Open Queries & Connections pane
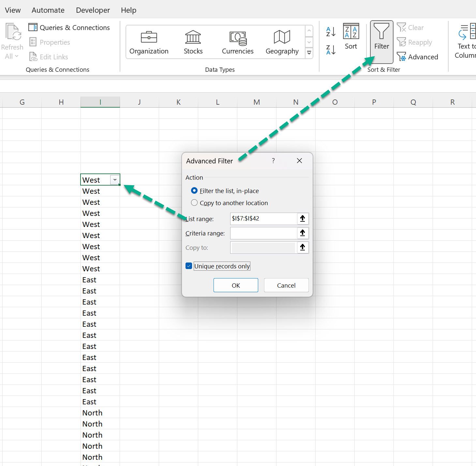The image size is (476, 466). 69,28
